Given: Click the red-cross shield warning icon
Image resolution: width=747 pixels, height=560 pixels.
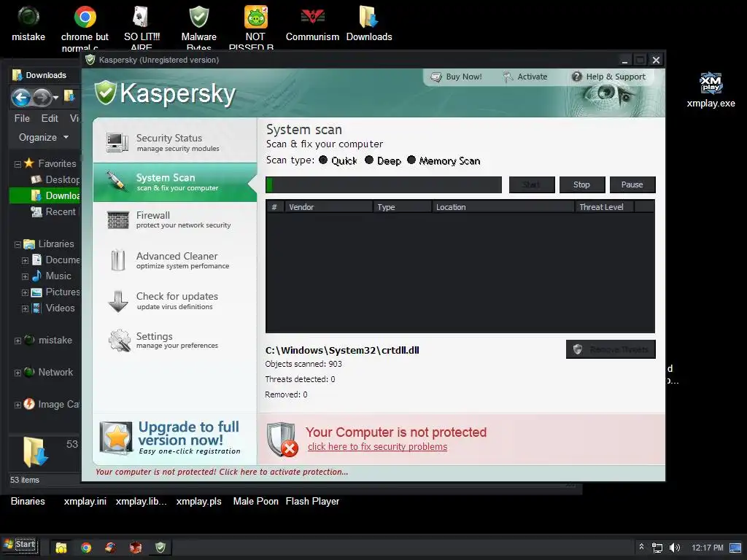Looking at the screenshot, I should click(x=282, y=439).
